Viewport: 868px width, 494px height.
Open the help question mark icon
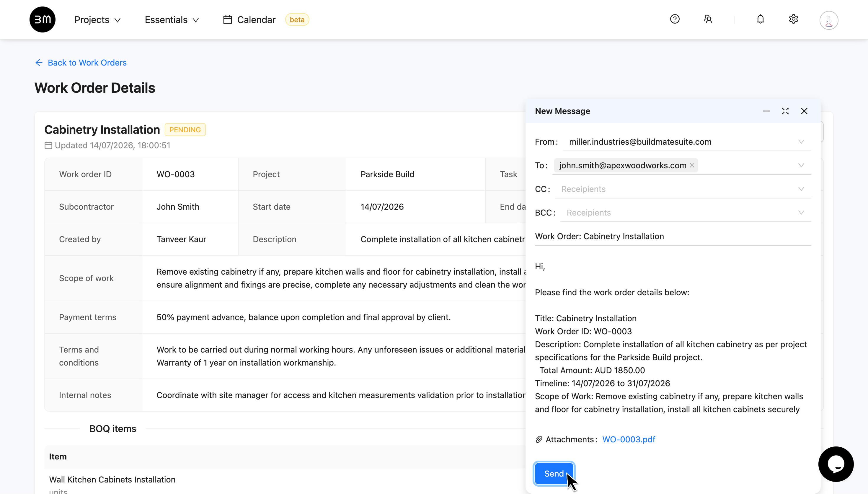tap(675, 19)
